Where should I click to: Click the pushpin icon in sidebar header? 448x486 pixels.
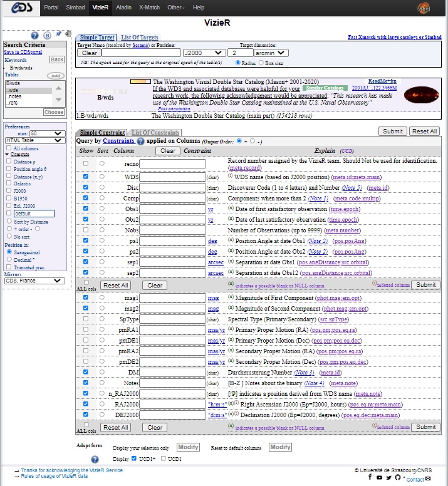click(x=58, y=34)
